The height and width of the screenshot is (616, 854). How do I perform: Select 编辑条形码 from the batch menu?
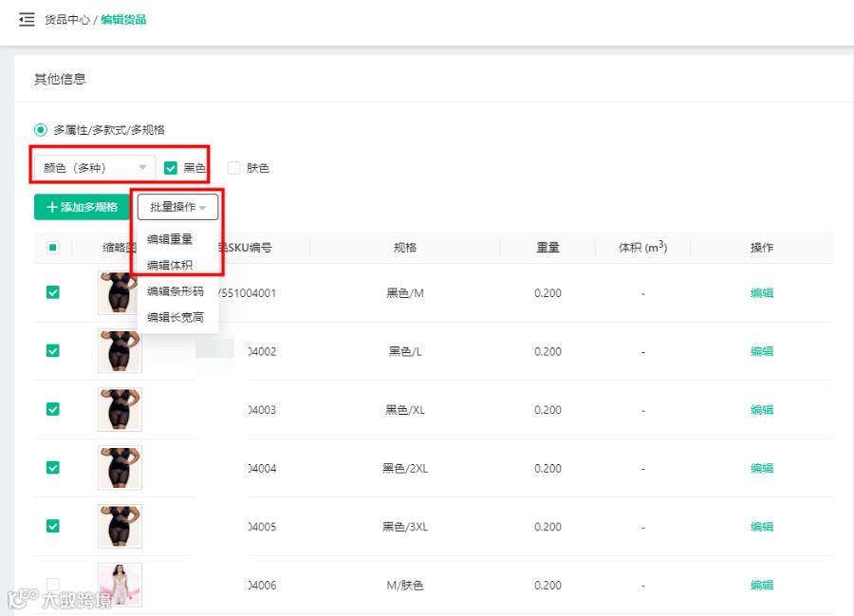point(176,291)
